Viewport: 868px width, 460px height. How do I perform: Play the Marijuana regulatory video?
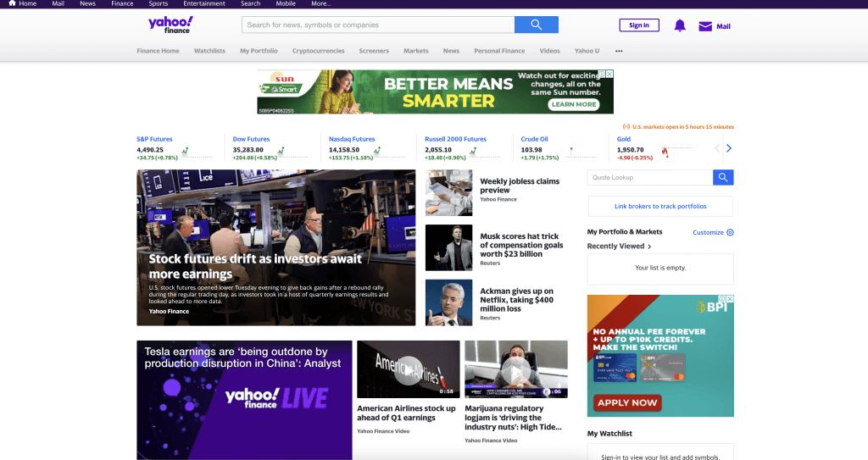[516, 369]
